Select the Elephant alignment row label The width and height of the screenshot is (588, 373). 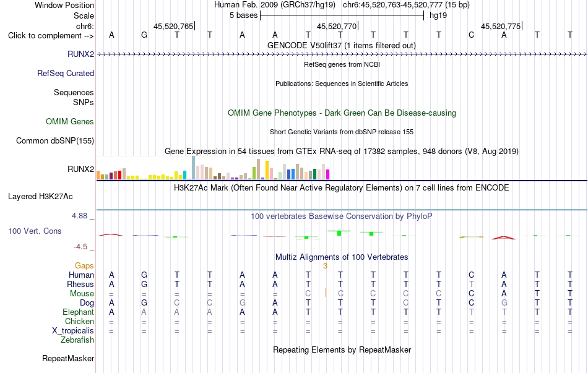78,312
